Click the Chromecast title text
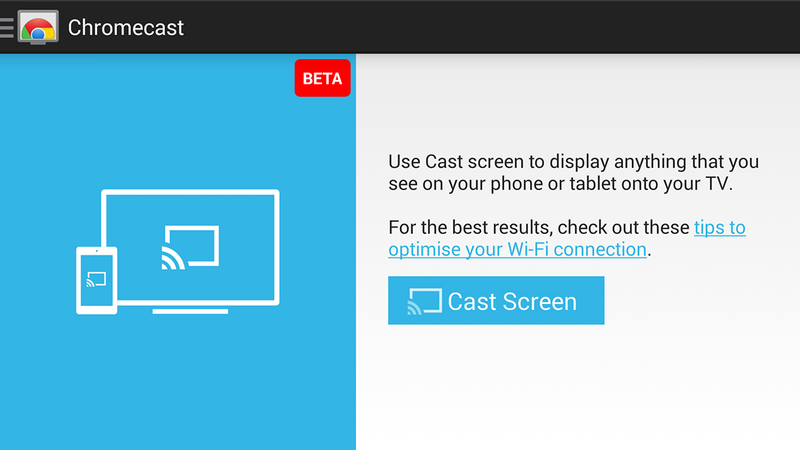This screenshot has height=450, width=800. (x=126, y=28)
